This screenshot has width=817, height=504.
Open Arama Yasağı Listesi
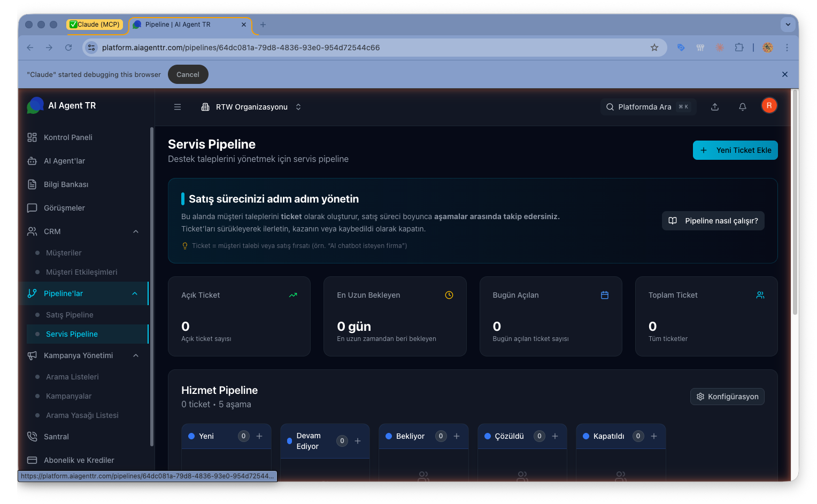pyautogui.click(x=82, y=415)
